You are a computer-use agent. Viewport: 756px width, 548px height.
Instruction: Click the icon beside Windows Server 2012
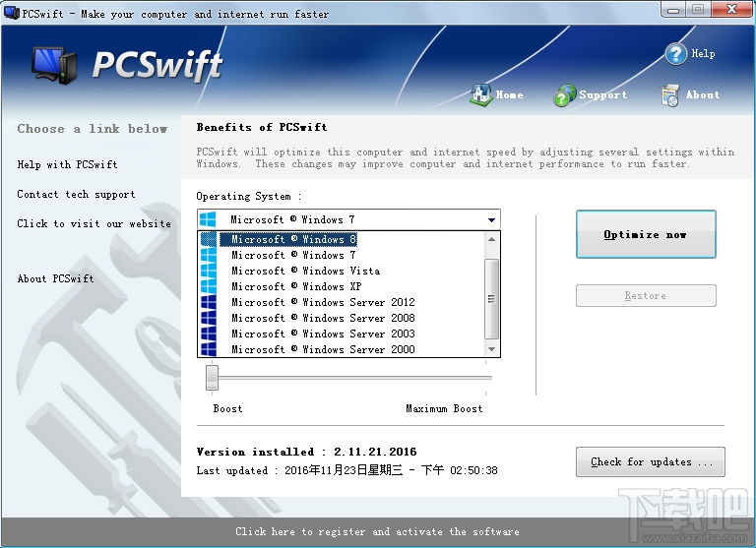coord(209,302)
